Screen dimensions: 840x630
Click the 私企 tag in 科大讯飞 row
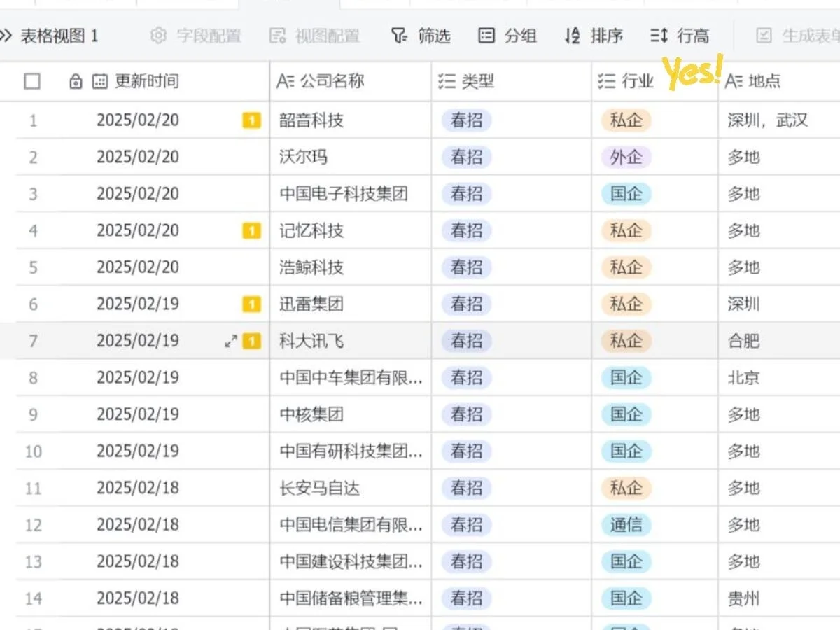click(x=626, y=341)
